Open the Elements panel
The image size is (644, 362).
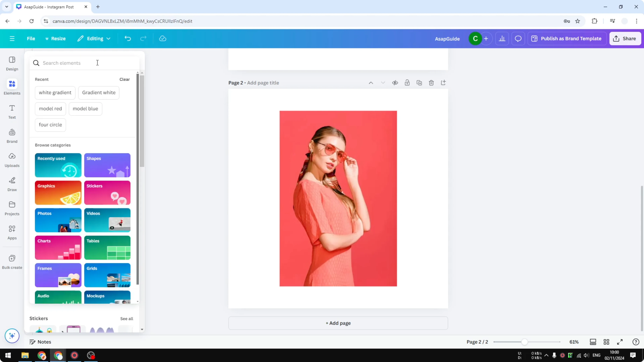[12, 87]
